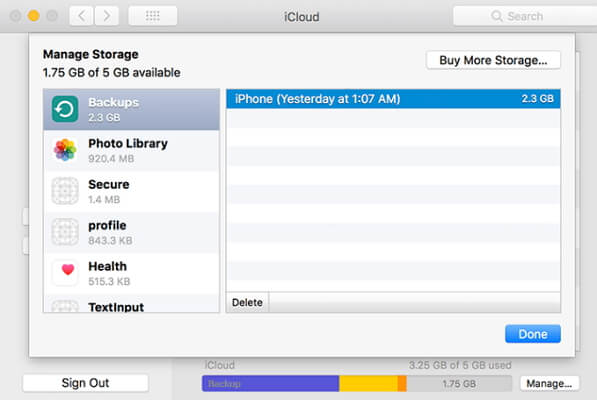597x400 pixels.
Task: Select the Photo Library entry
Action: click(x=131, y=151)
